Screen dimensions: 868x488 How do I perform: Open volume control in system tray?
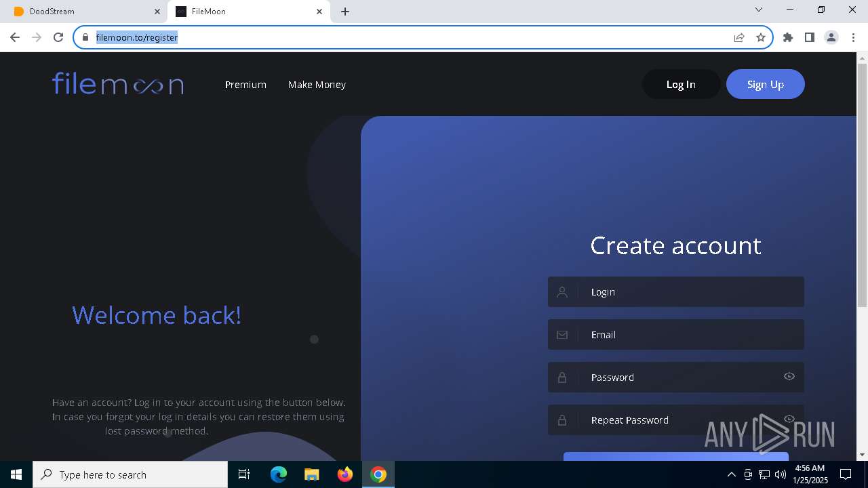click(781, 474)
